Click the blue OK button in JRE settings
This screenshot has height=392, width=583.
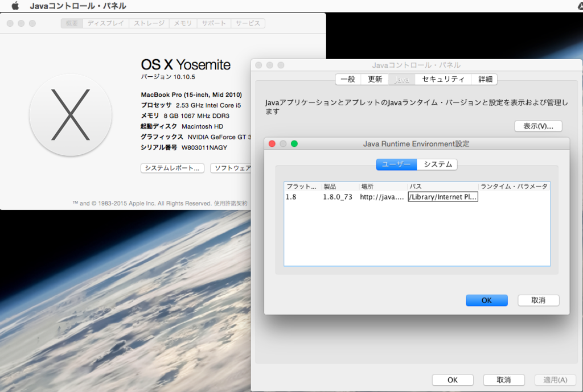487,300
